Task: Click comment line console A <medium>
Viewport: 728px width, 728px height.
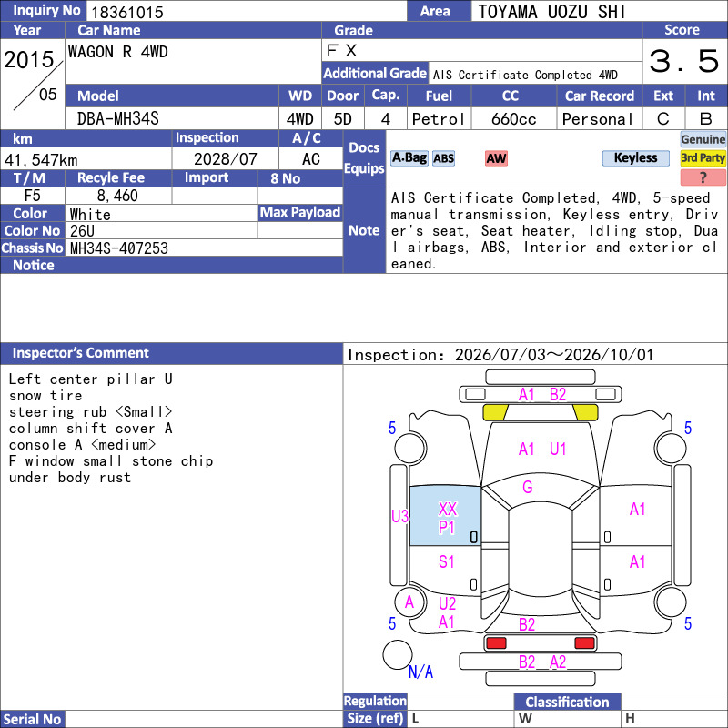Action: (x=82, y=445)
